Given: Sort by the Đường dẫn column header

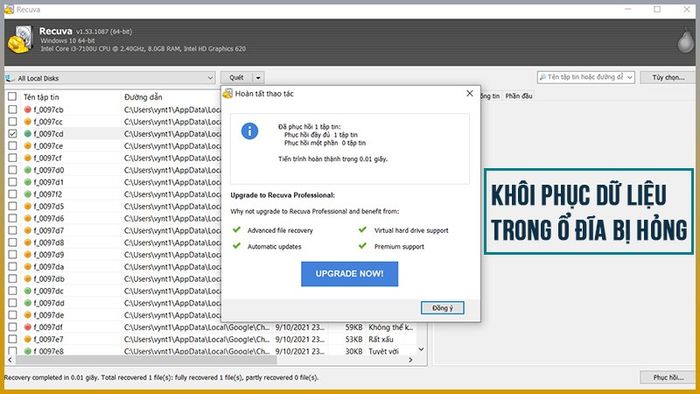Looking at the screenshot, I should tap(143, 97).
